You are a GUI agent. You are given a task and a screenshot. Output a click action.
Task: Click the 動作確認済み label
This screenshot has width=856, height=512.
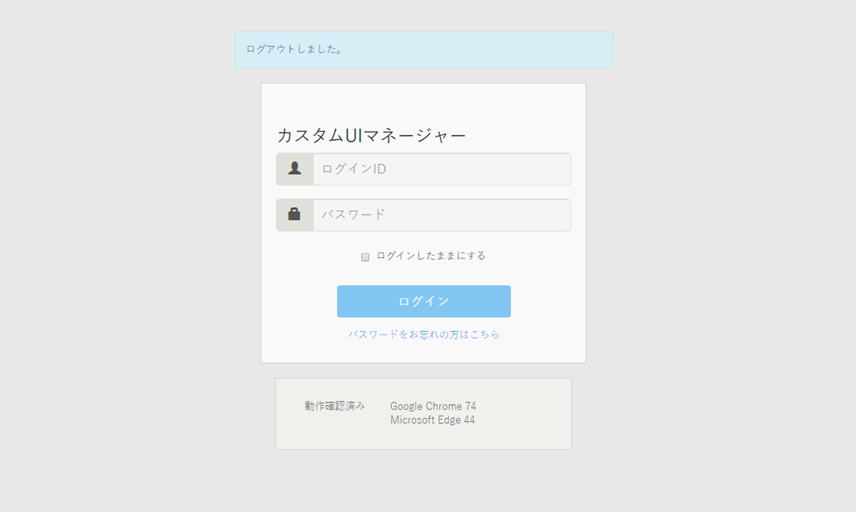(x=335, y=406)
